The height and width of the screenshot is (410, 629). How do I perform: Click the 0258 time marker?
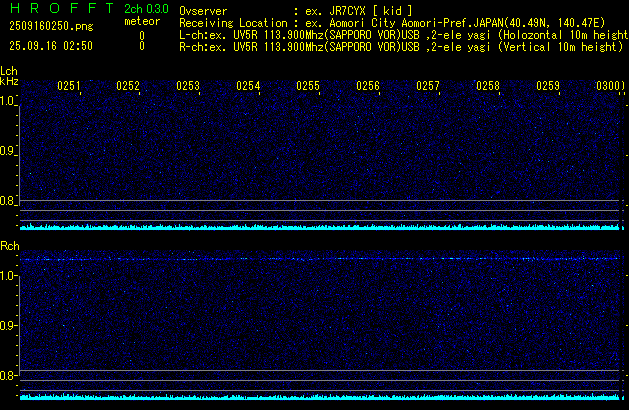(488, 86)
